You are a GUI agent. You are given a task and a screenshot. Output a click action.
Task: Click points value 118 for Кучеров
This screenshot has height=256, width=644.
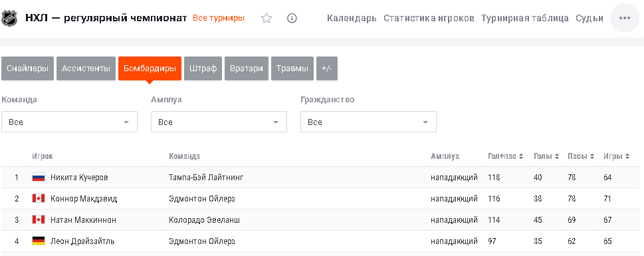pyautogui.click(x=494, y=178)
